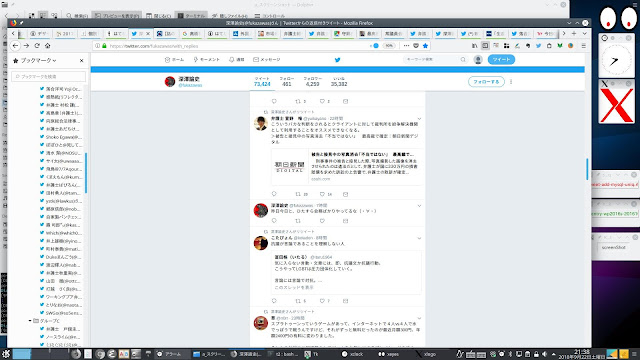
Task: Open Firefox Library icon in toolbar
Action: tap(474, 46)
